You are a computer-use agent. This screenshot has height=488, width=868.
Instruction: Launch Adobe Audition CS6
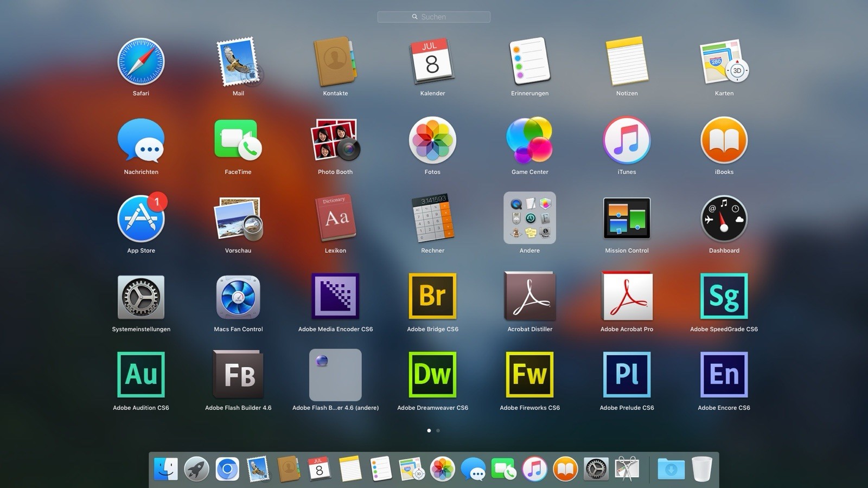coord(141,375)
